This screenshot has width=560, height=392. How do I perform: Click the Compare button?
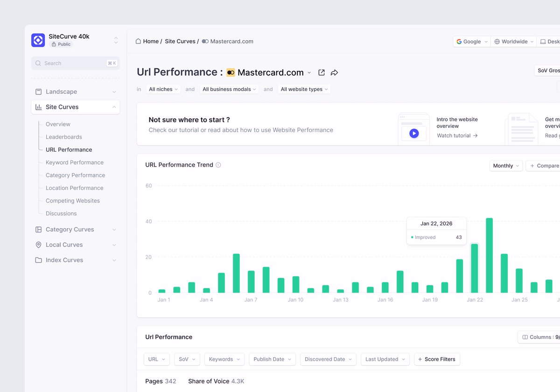coord(544,166)
